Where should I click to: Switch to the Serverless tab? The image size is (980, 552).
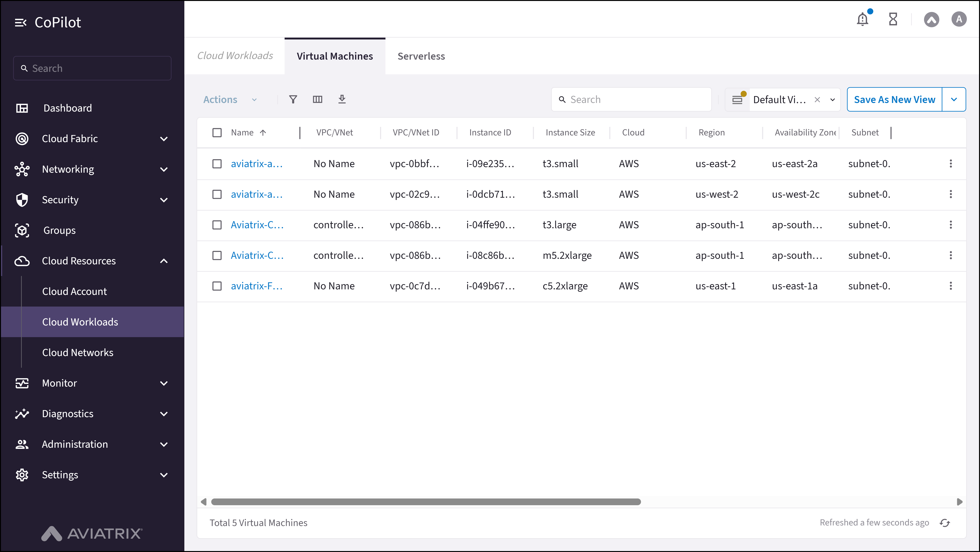(x=421, y=56)
